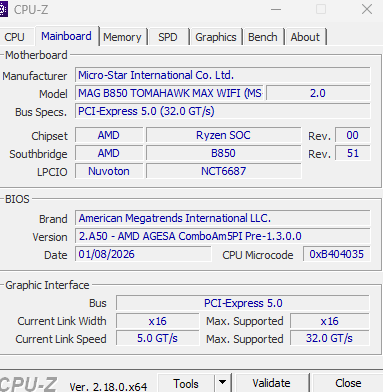Click the Graphic Interface Bus PCI-Express 5.0
Viewport: 383px width, 392px height.
click(x=243, y=303)
